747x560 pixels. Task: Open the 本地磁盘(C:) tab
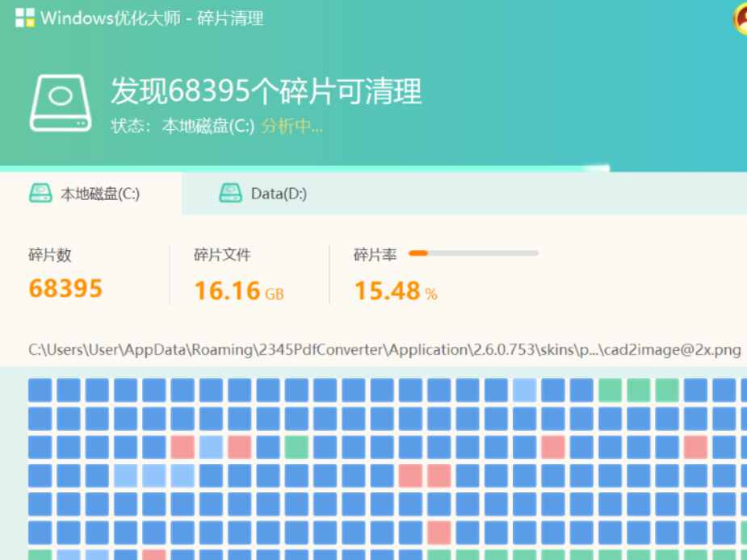90,194
